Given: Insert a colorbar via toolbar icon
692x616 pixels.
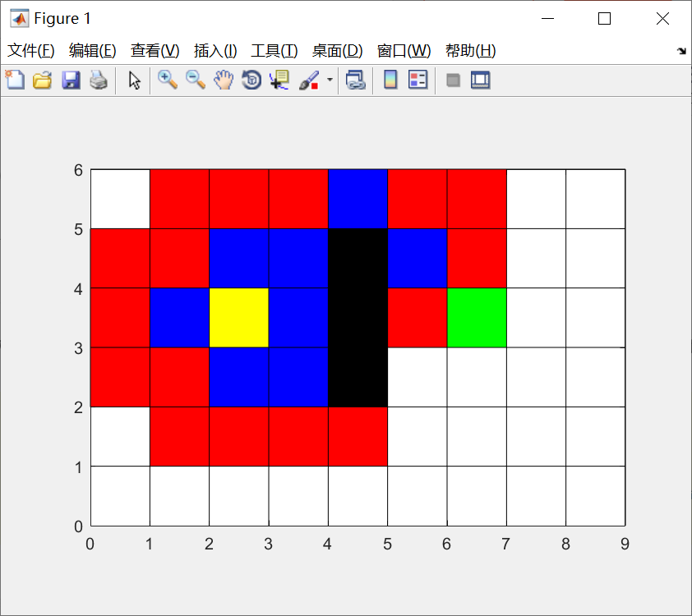Looking at the screenshot, I should coord(390,80).
